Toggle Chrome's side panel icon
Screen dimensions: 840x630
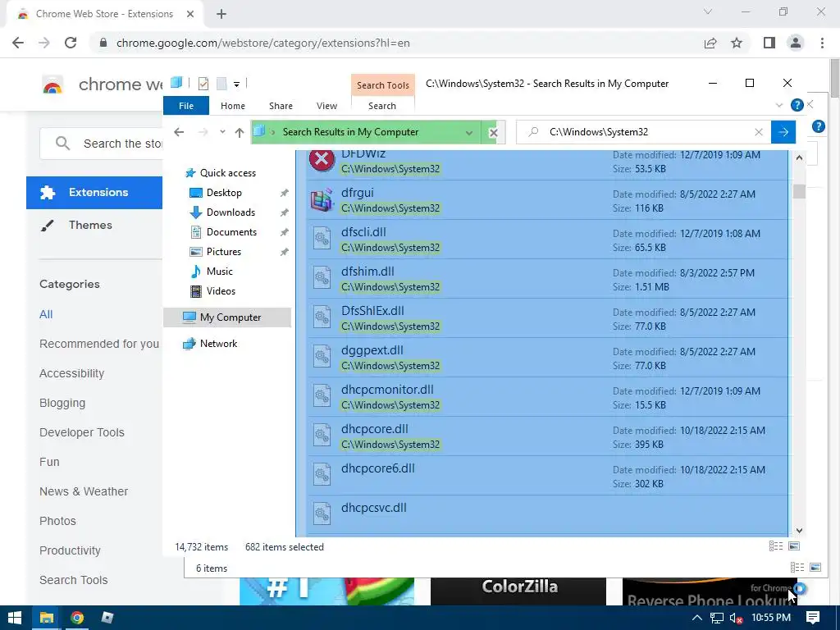769,43
